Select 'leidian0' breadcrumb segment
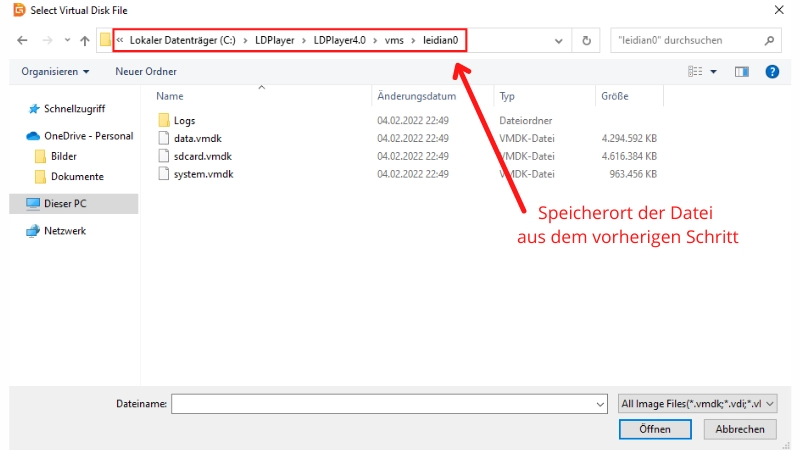 (x=440, y=40)
